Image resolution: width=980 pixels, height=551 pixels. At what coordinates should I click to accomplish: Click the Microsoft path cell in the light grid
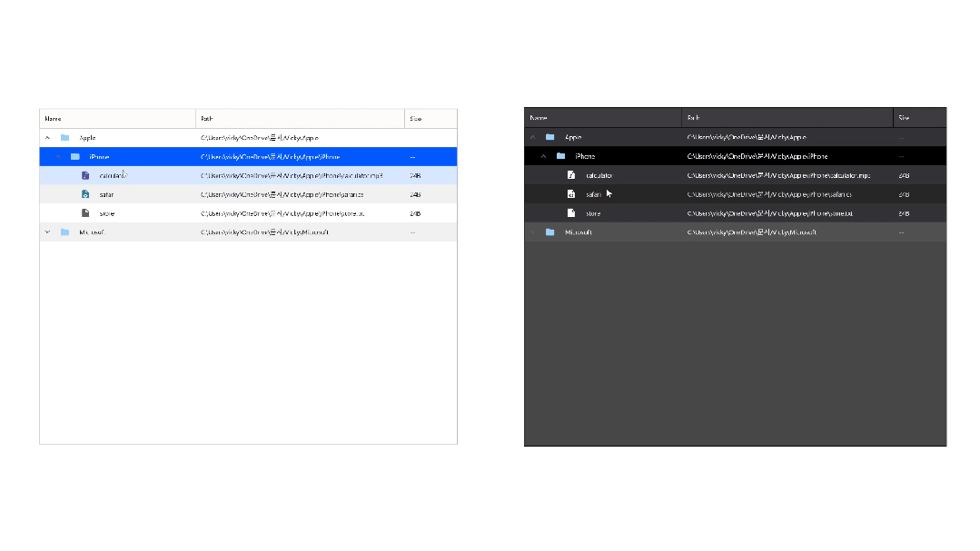[300, 231]
